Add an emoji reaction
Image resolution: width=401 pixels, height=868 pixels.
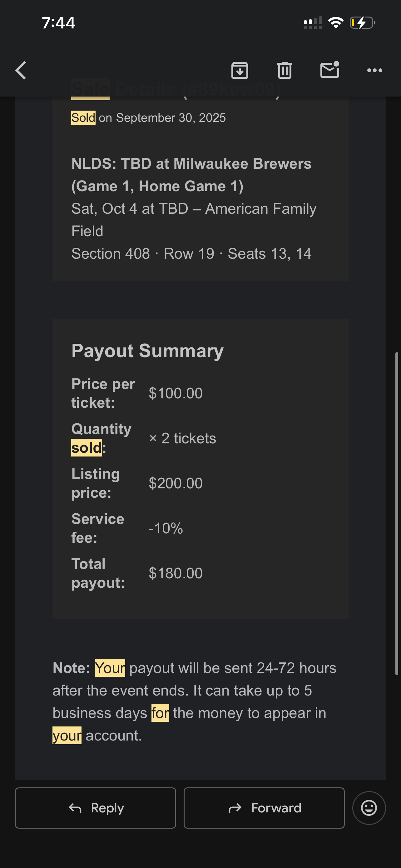[369, 808]
